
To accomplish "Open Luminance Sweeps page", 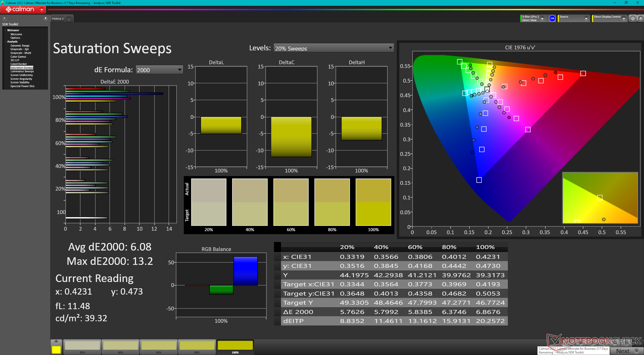I will tap(22, 71).
